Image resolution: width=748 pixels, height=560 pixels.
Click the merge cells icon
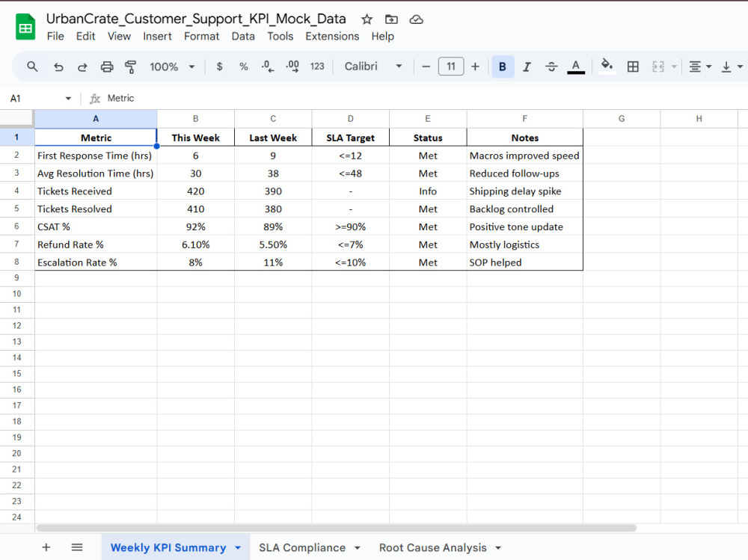click(x=658, y=67)
